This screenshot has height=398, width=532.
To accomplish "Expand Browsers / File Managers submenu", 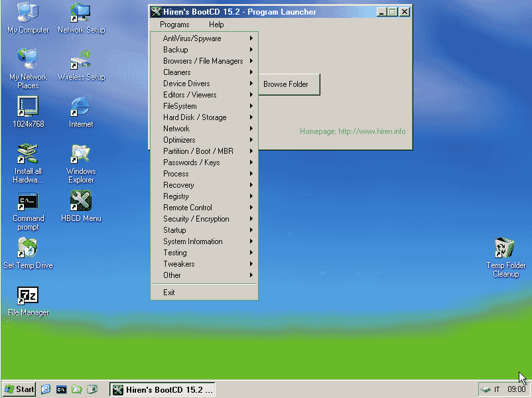I will 204,61.
